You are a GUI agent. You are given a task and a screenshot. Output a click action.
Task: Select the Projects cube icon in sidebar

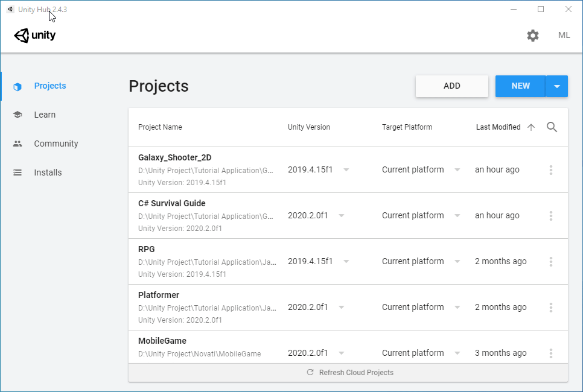[18, 87]
